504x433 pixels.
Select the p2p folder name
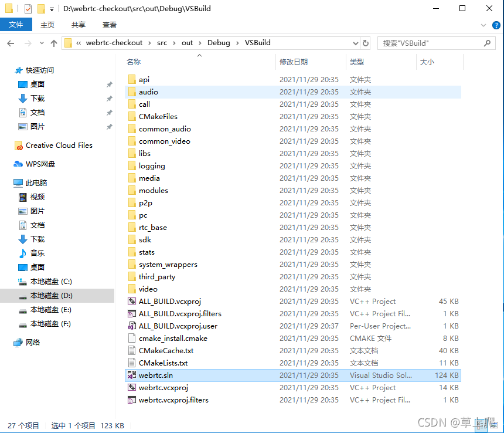[x=145, y=203]
